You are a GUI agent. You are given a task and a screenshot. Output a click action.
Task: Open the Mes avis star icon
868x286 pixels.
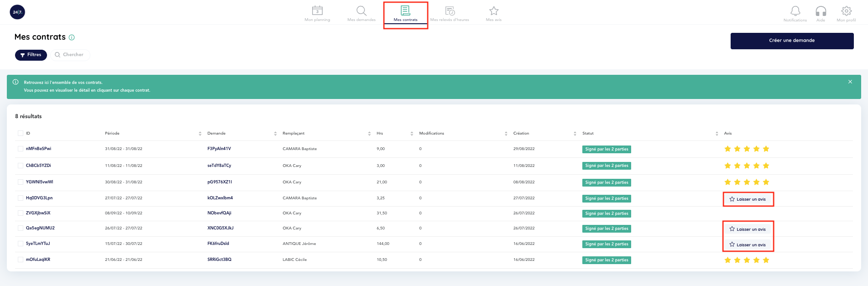tap(494, 11)
